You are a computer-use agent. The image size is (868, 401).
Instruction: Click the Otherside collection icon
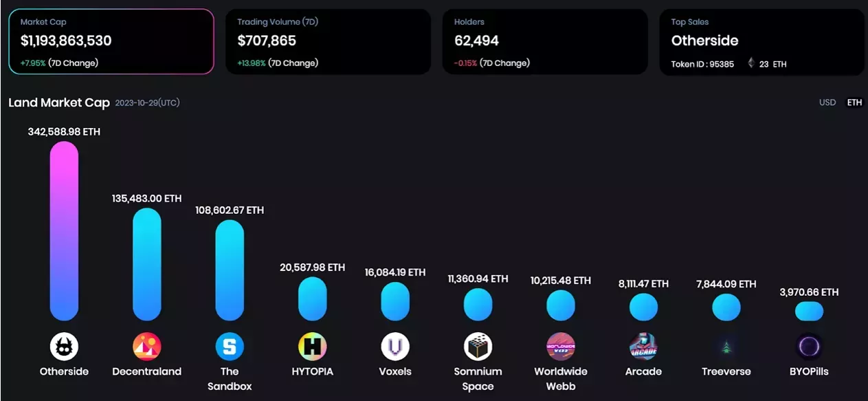coord(64,346)
